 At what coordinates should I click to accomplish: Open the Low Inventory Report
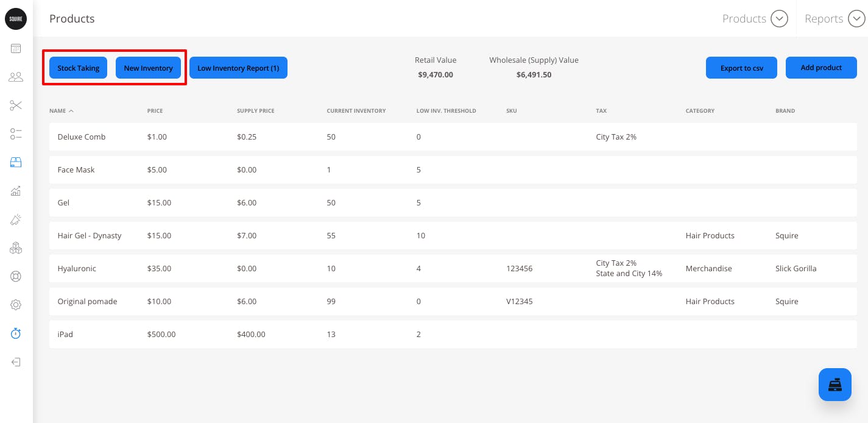pyautogui.click(x=238, y=68)
